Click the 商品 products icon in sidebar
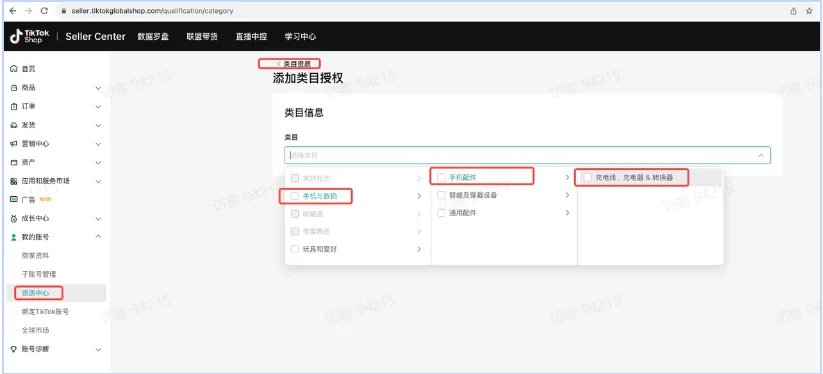This screenshot has width=823, height=374. pyautogui.click(x=14, y=88)
